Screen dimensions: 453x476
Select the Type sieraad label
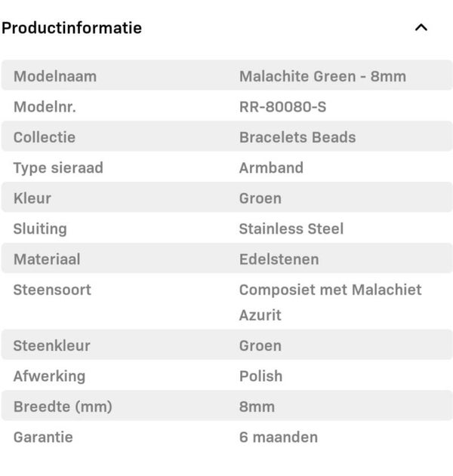[x=58, y=167]
